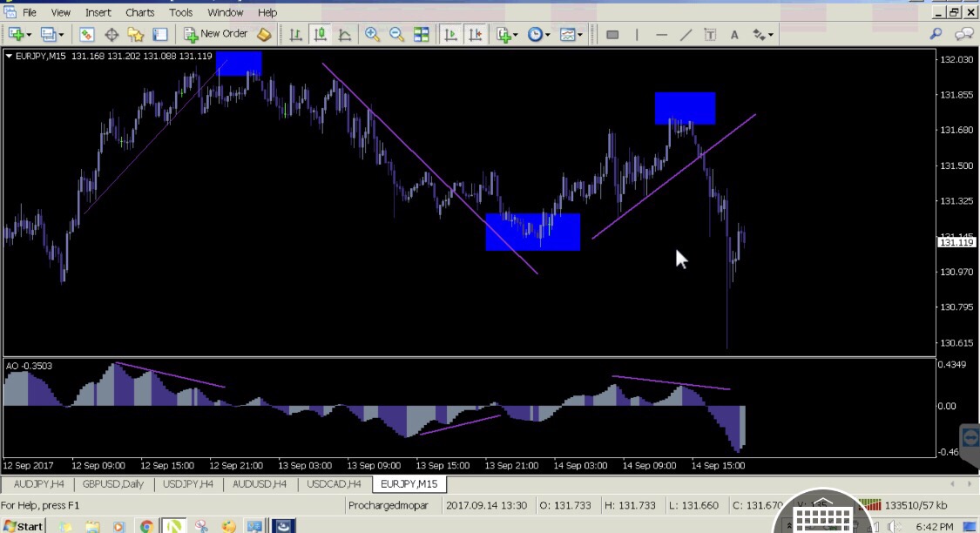
Task: Expand the Arrows tool dropdown arrow
Action: [771, 35]
